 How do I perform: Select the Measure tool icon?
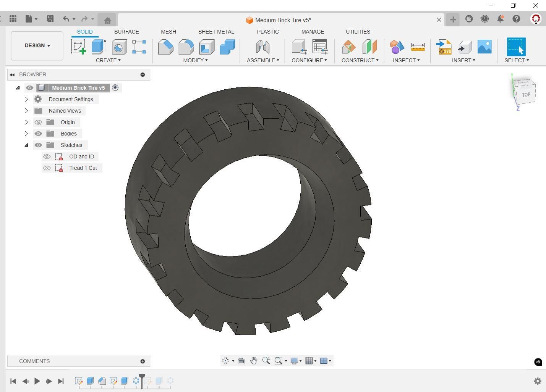point(418,47)
